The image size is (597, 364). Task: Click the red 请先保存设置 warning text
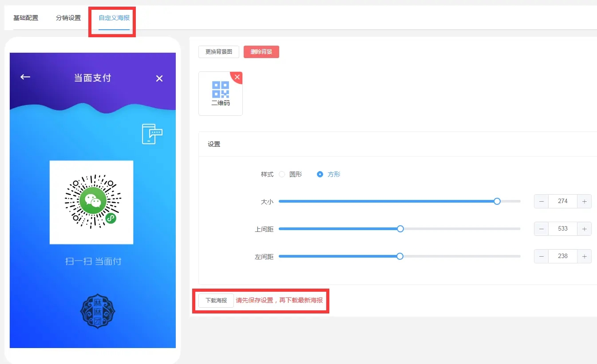tap(279, 301)
